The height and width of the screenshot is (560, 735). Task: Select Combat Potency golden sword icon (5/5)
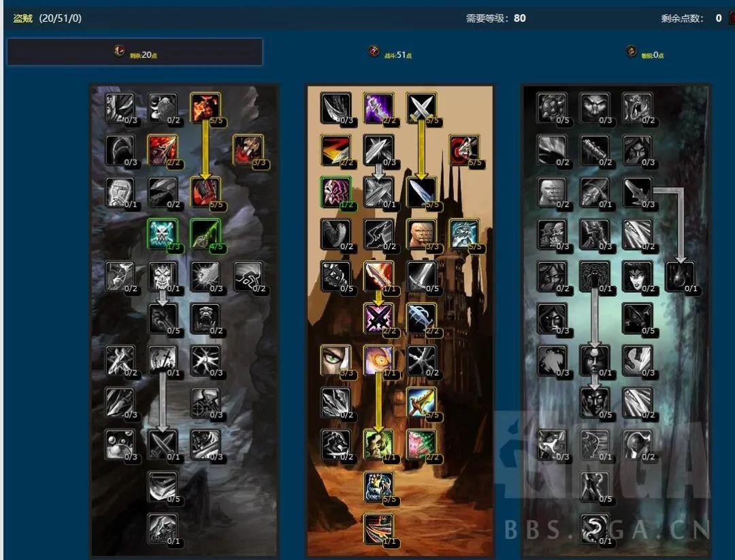(421, 402)
